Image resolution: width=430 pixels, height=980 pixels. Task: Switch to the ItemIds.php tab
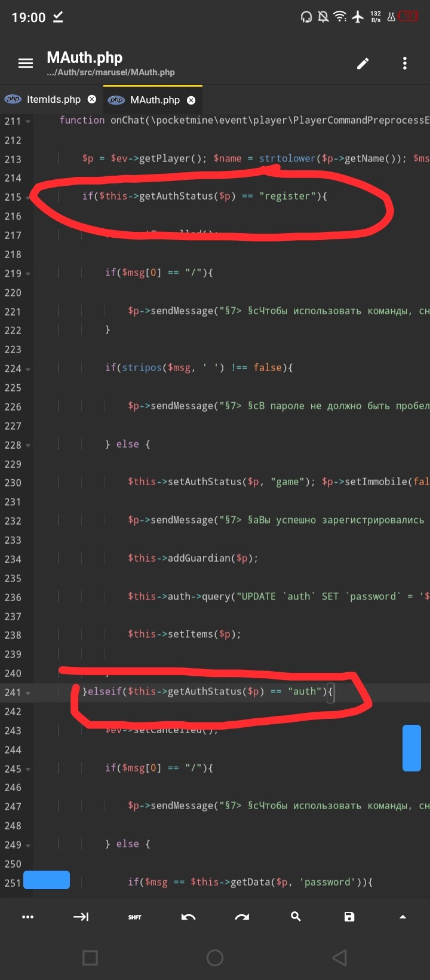(53, 100)
